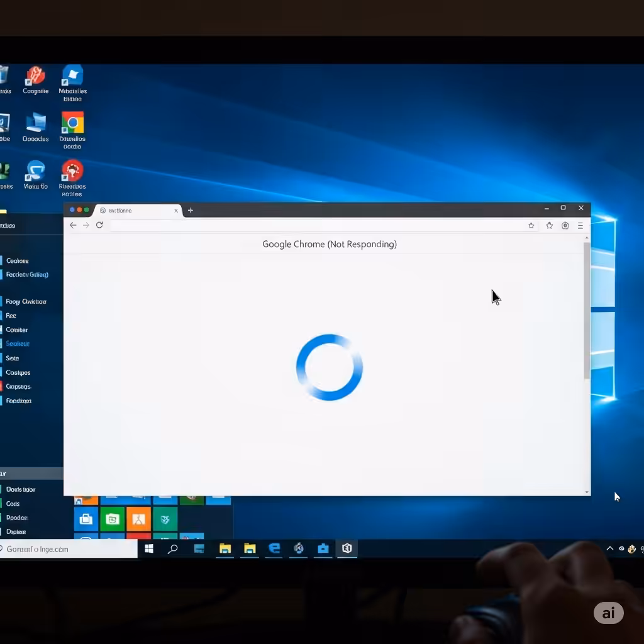Select 'Sete' in the Start menu list
The width and height of the screenshot is (644, 644).
pyautogui.click(x=13, y=358)
